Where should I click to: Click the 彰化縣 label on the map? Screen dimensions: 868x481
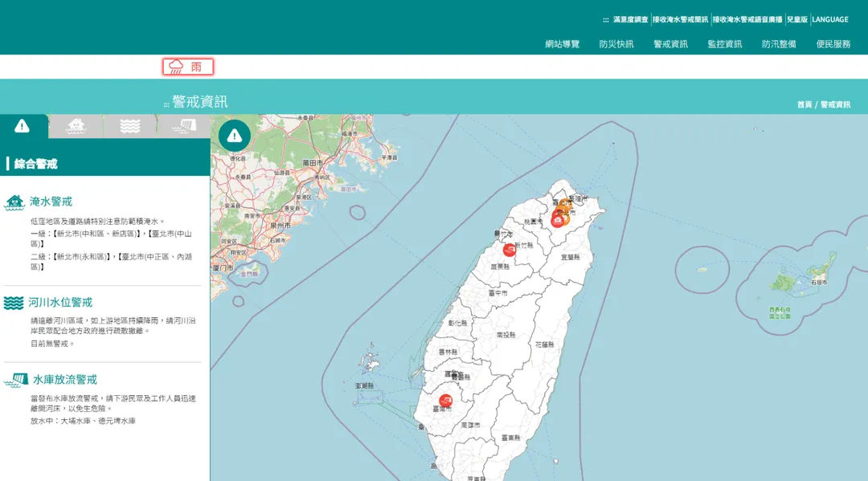click(457, 323)
